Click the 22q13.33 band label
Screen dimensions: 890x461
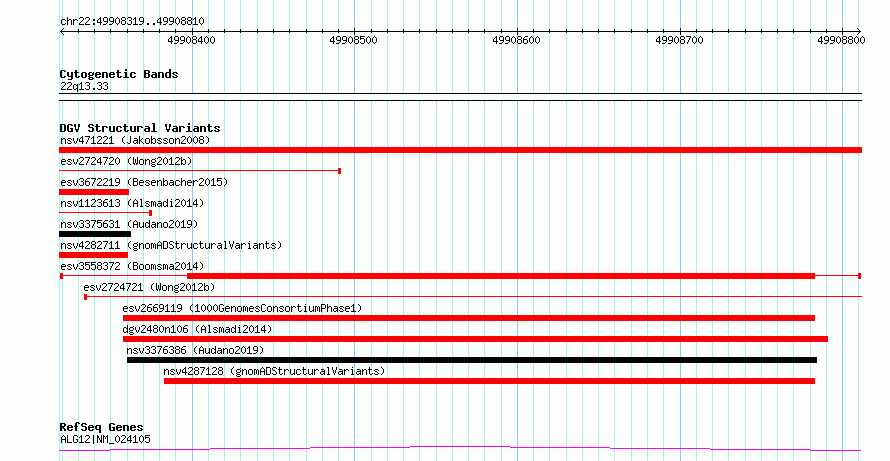point(84,87)
